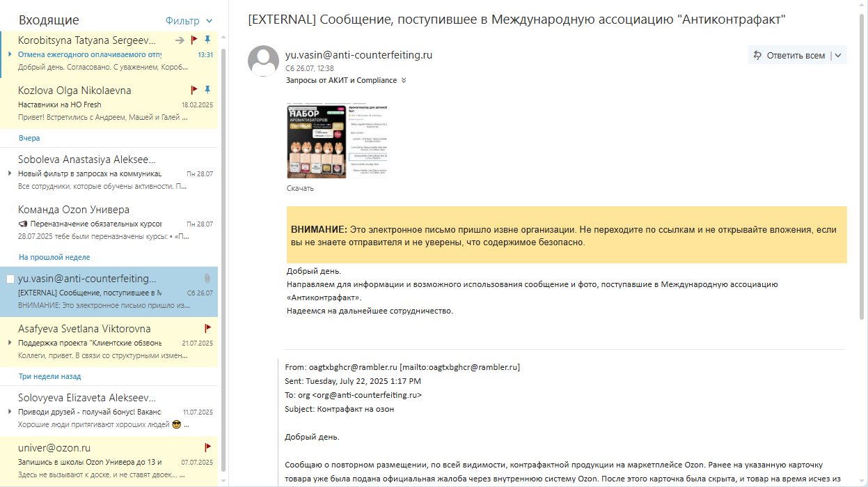Open the Kozlova Olga message 'Наставники на HO Fresh'
Image resolution: width=868 pixels, height=487 pixels.
[x=109, y=104]
